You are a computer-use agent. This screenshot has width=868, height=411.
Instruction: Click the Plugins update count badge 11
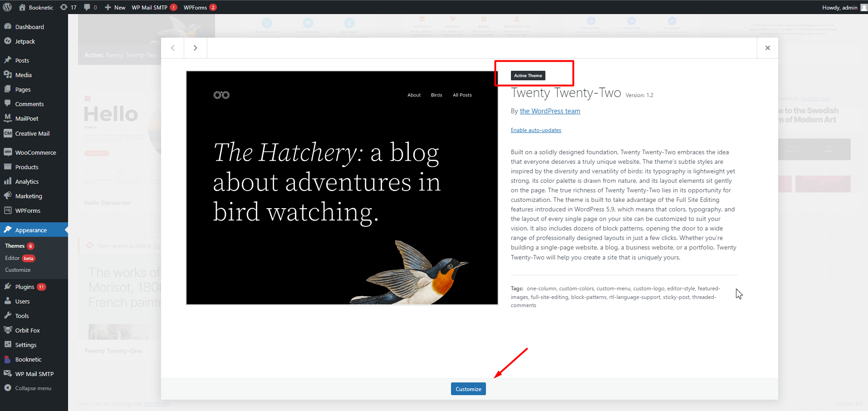(x=41, y=287)
